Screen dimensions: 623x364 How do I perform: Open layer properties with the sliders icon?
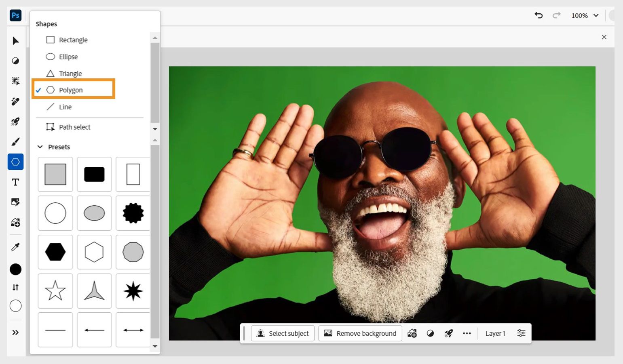tap(521, 333)
